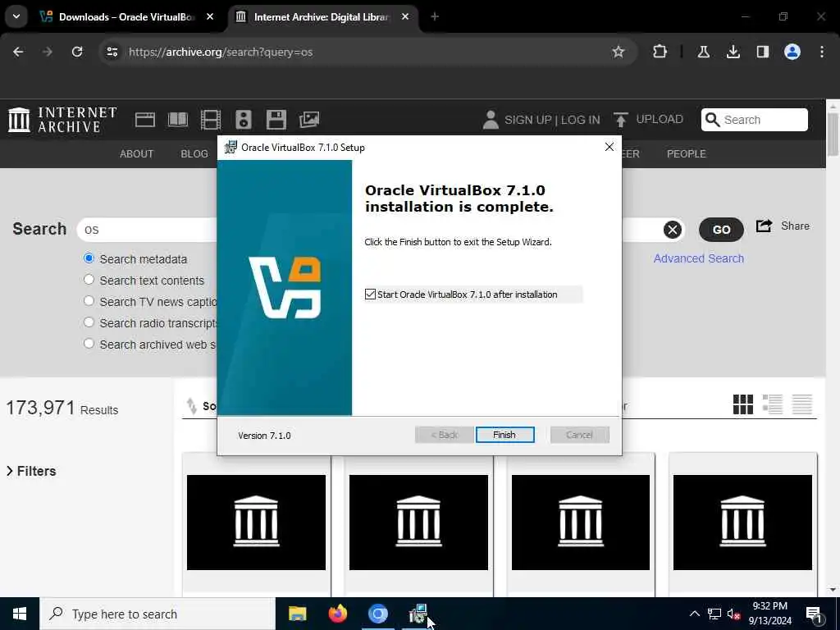Click the GO search button

coord(721,230)
